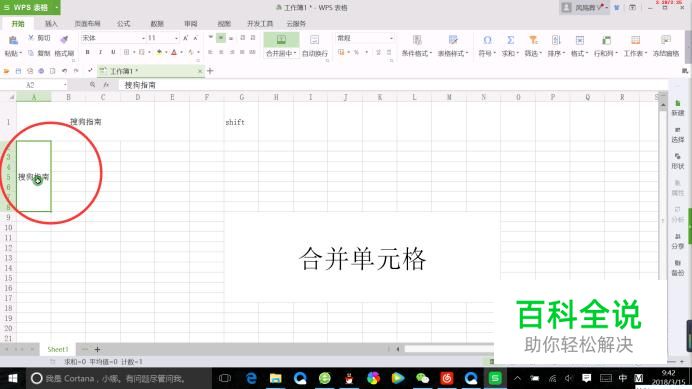The height and width of the screenshot is (389, 692).
Task: Click the increase font size icon
Action: coord(185,38)
